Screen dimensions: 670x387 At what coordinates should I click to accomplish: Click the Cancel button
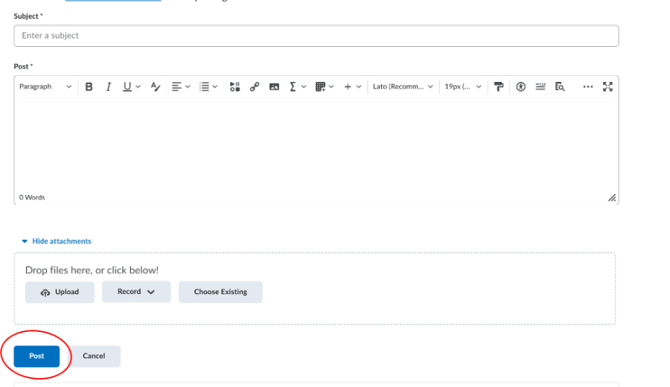[x=94, y=356]
